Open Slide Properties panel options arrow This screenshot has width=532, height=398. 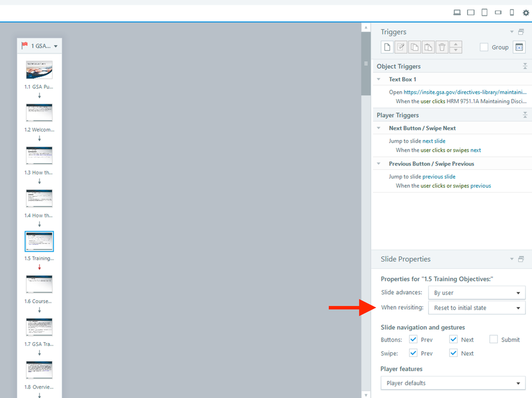coord(512,259)
